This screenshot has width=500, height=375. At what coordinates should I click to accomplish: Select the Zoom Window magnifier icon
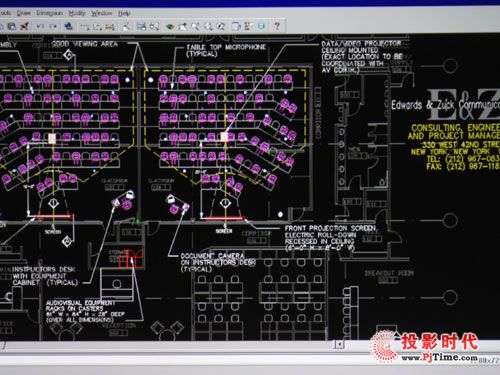[208, 26]
